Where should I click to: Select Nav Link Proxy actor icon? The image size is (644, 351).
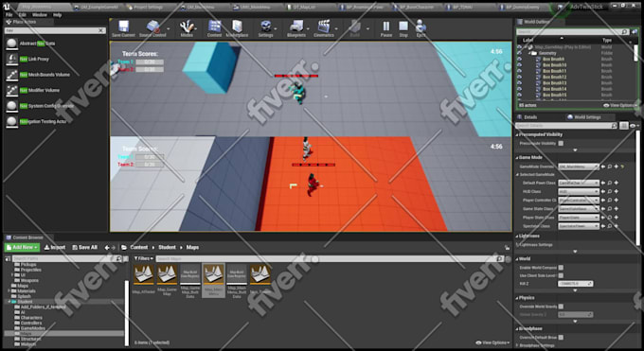(x=12, y=59)
